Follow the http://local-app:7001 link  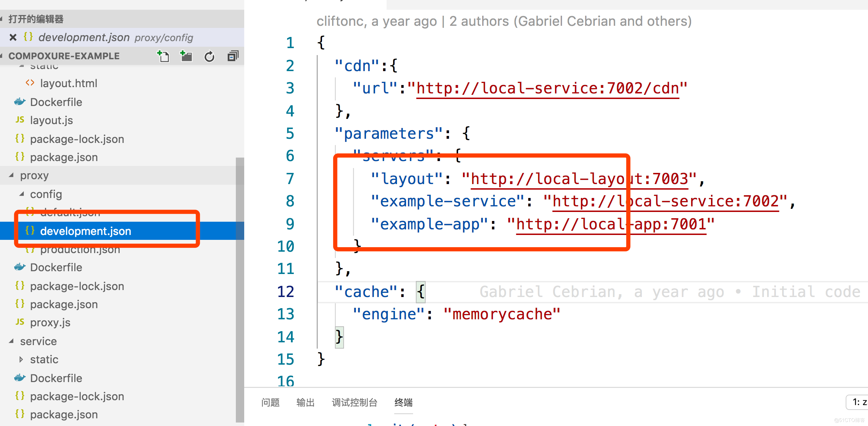(x=611, y=225)
